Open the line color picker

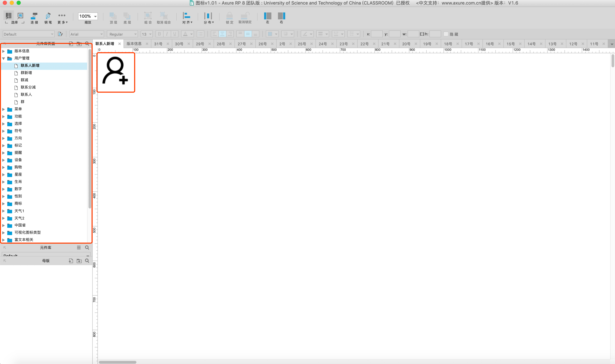(307, 34)
